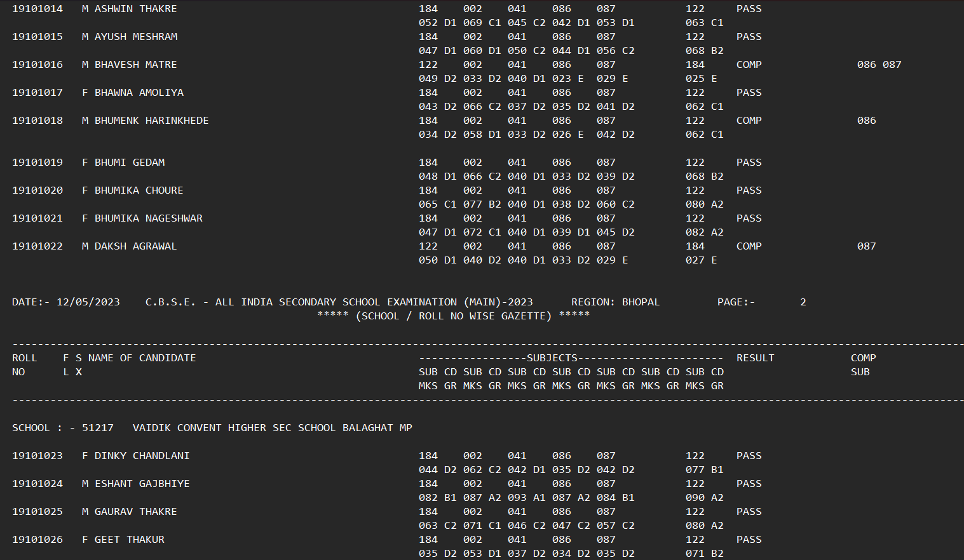Click roll number 19101014
Screen dimensions: 964x560
(x=37, y=9)
